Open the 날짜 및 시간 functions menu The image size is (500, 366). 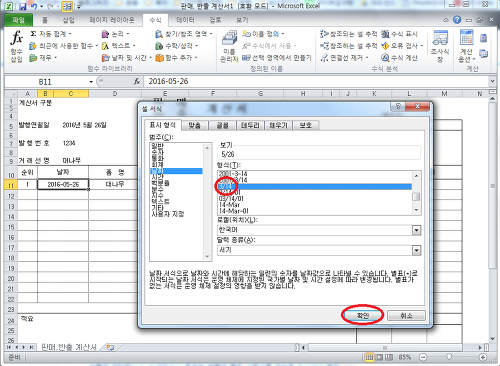[126, 58]
